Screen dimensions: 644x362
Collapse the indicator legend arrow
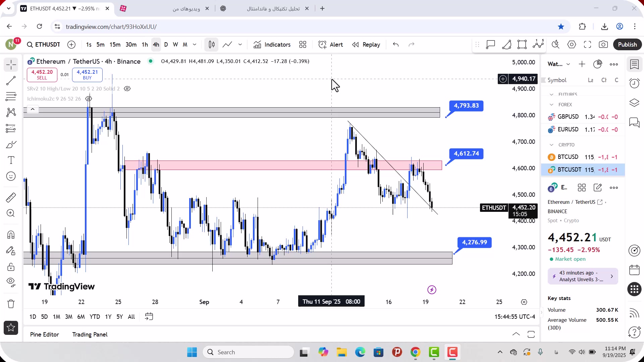[33, 109]
